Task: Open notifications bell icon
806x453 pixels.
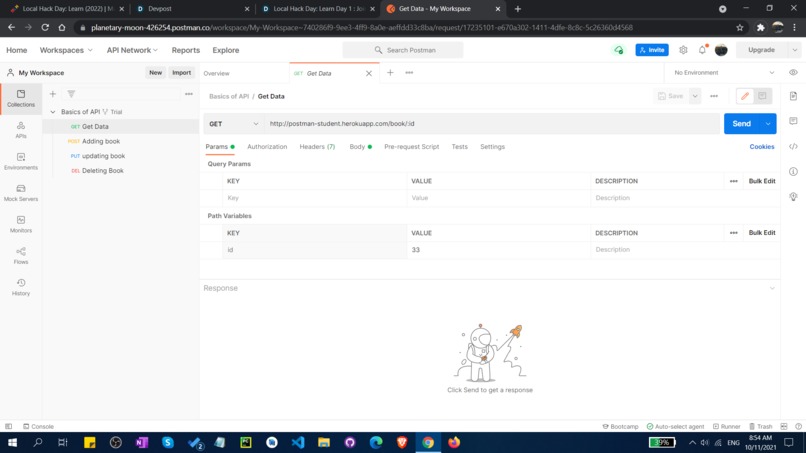Action: click(x=702, y=50)
